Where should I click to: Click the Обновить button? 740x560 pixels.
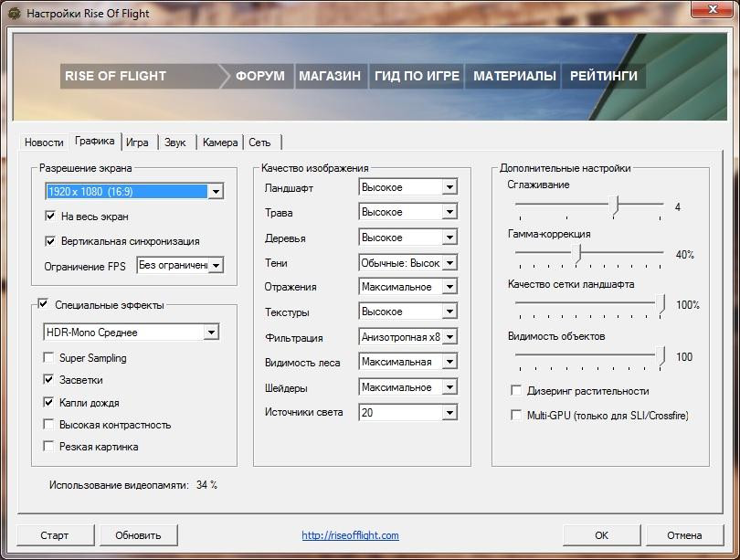point(138,535)
